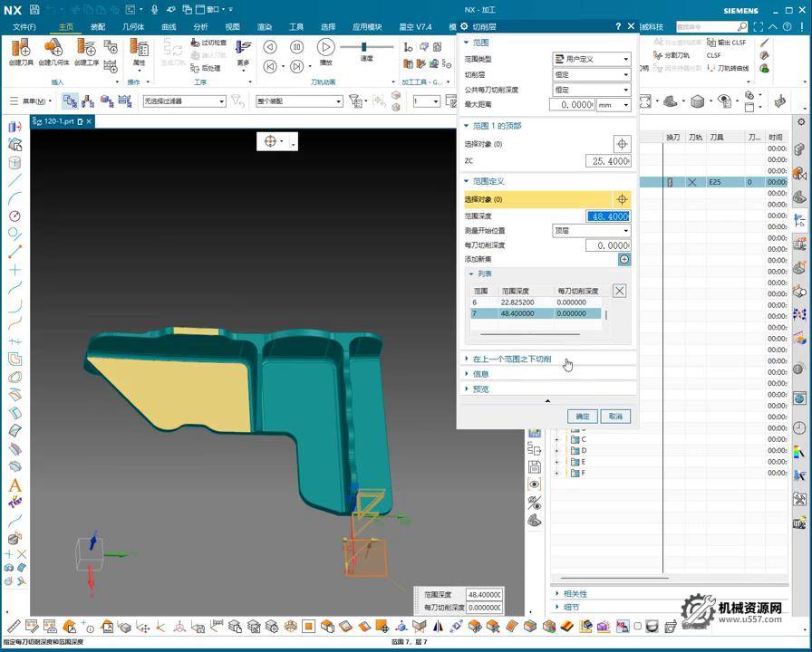Viewport: 812px width, 652px height.
Task: Open the 文件(F) menu
Action: point(24,27)
